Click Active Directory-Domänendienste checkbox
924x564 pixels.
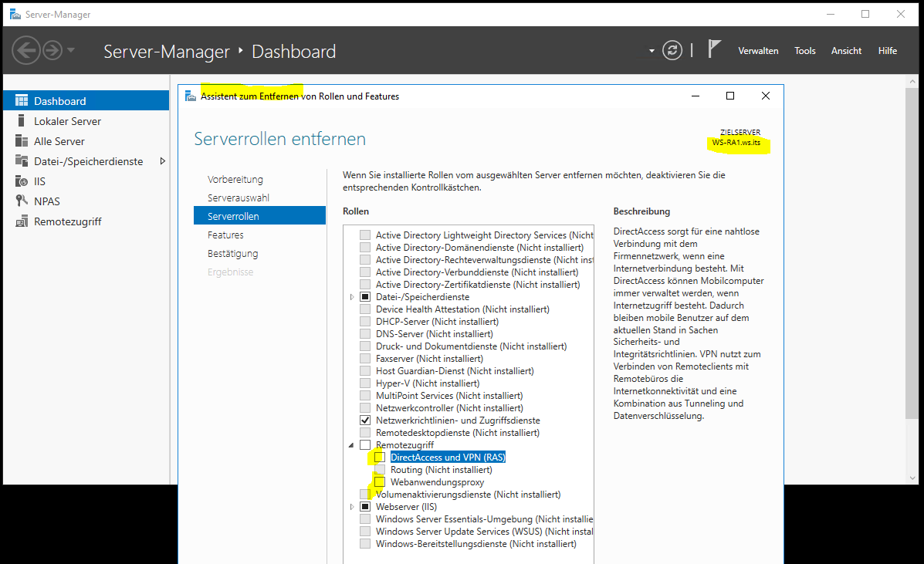click(365, 247)
